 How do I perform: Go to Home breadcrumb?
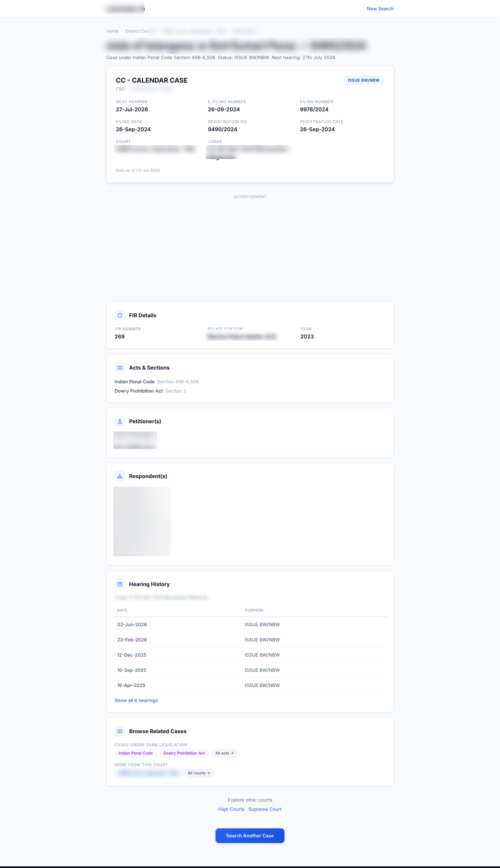[112, 31]
